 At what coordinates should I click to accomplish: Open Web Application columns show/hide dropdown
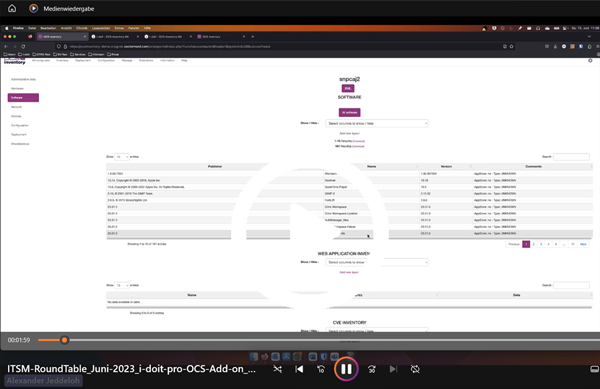point(377,262)
